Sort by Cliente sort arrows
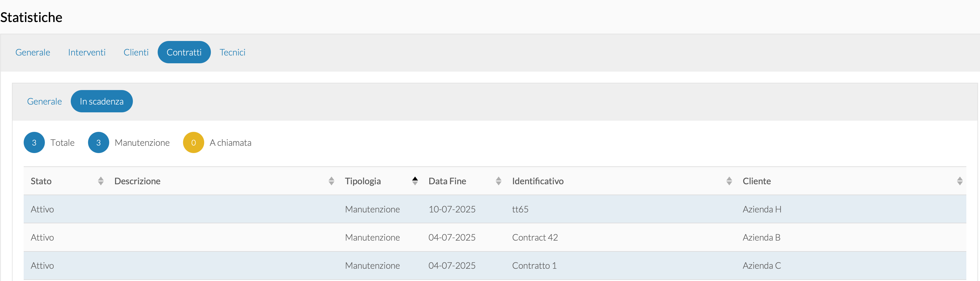The image size is (980, 281). click(x=960, y=181)
